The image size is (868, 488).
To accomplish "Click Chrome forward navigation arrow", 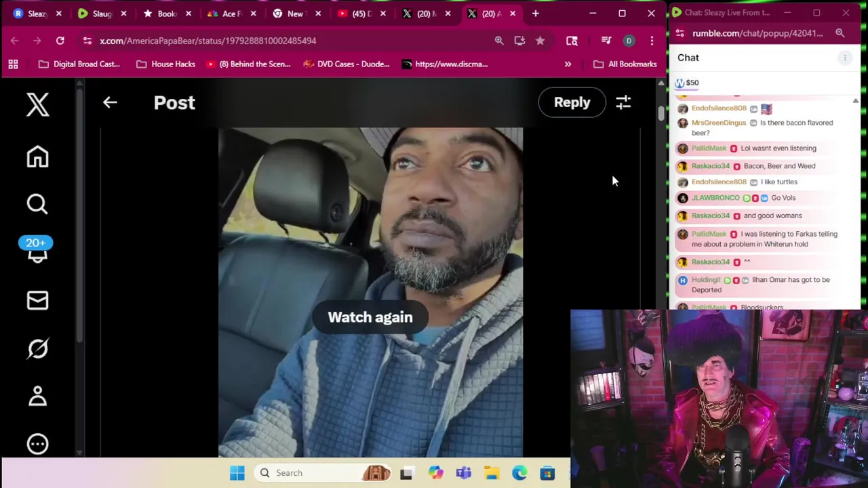I will [x=37, y=41].
